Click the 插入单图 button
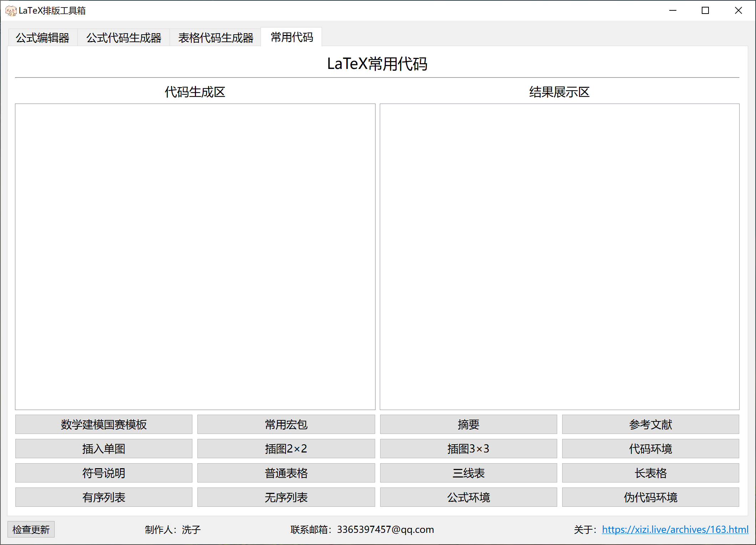 click(104, 449)
